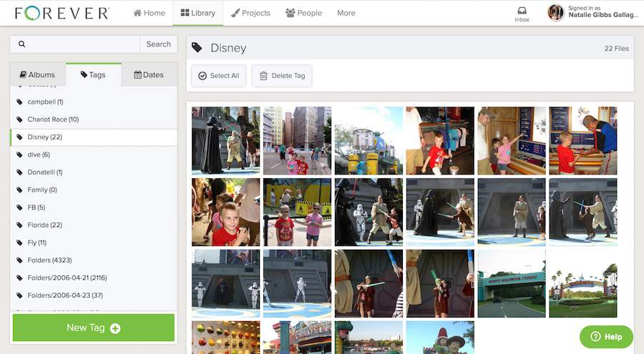Click the Select All checkmark button
The height and width of the screenshot is (354, 644).
click(218, 76)
